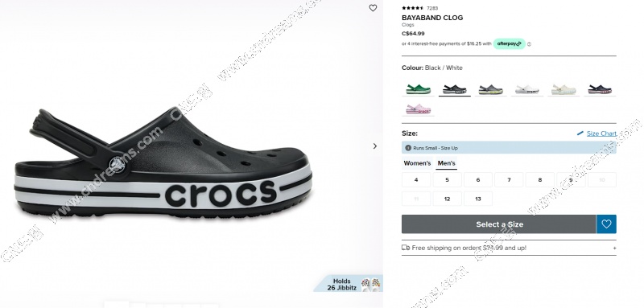This screenshot has width=644, height=308.
Task: Switch to Men's sizes tab
Action: pos(447,163)
